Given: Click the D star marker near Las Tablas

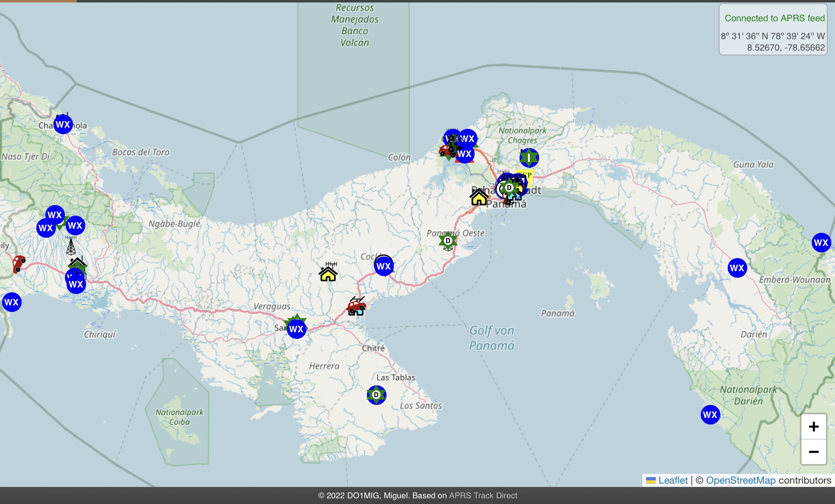Looking at the screenshot, I should (376, 395).
